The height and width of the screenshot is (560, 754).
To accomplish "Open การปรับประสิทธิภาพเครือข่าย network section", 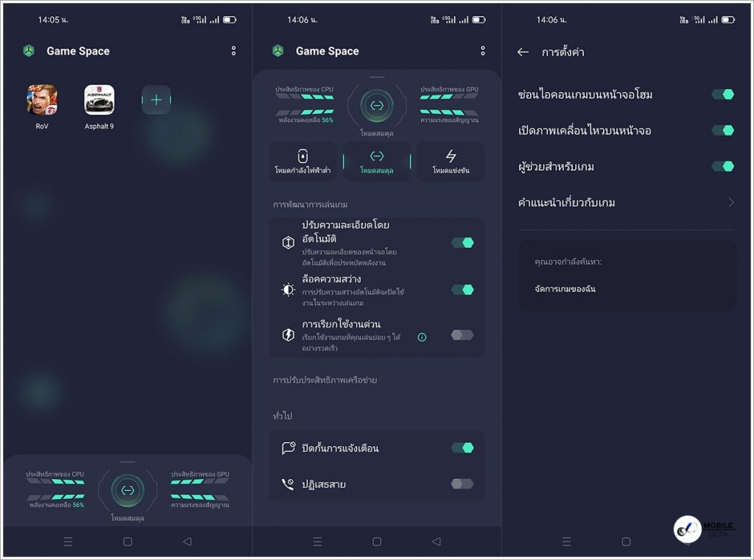I will click(325, 380).
